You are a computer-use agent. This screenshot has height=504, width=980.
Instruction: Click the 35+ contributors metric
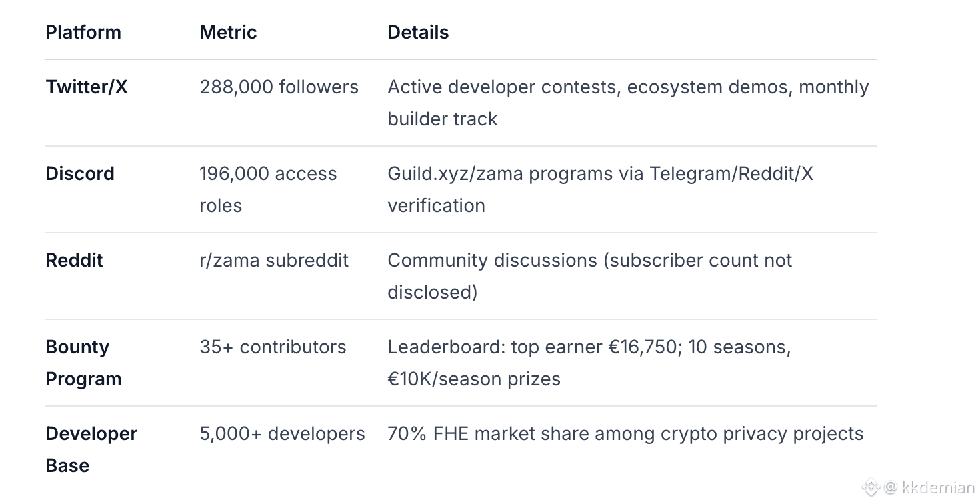tap(273, 347)
